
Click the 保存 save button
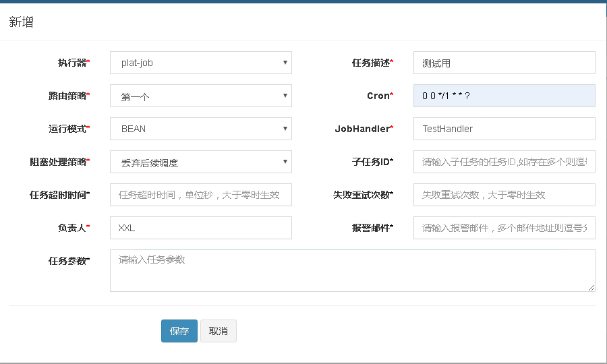click(x=179, y=331)
